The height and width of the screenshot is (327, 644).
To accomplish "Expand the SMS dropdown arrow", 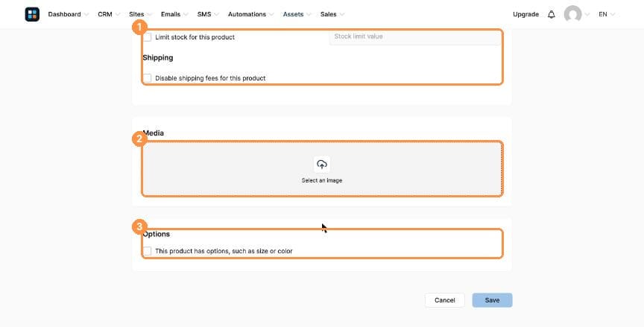I will tap(216, 14).
